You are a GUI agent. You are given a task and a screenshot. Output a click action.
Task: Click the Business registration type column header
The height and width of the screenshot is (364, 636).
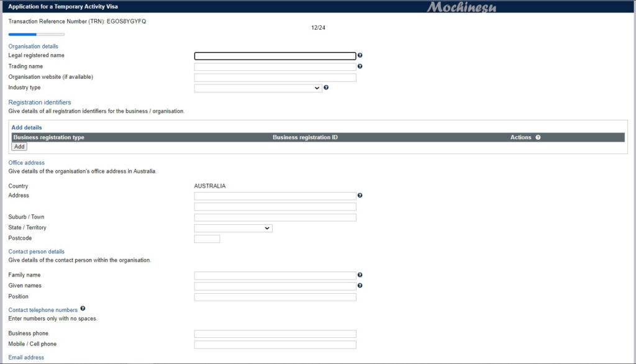pyautogui.click(x=48, y=137)
